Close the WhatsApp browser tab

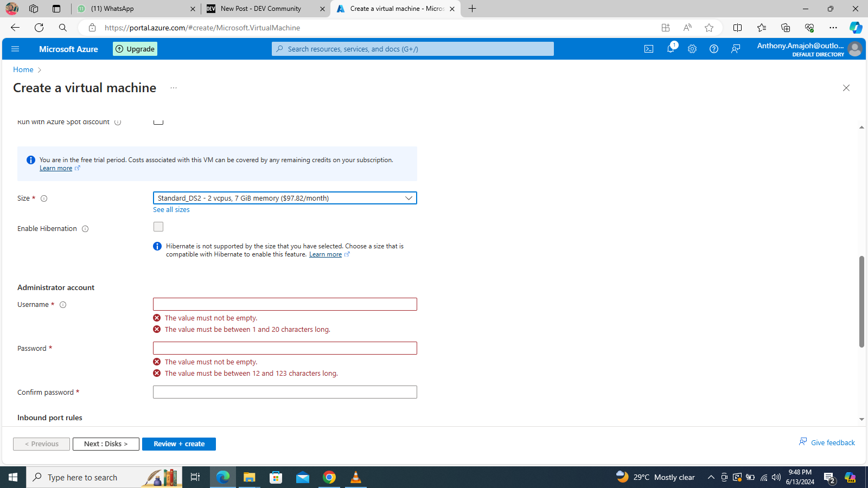(x=193, y=9)
